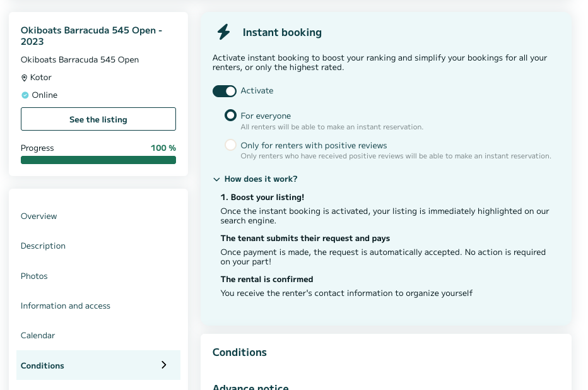Image resolution: width=588 pixels, height=390 pixels.
Task: Click the See the listing button
Action: [98, 119]
